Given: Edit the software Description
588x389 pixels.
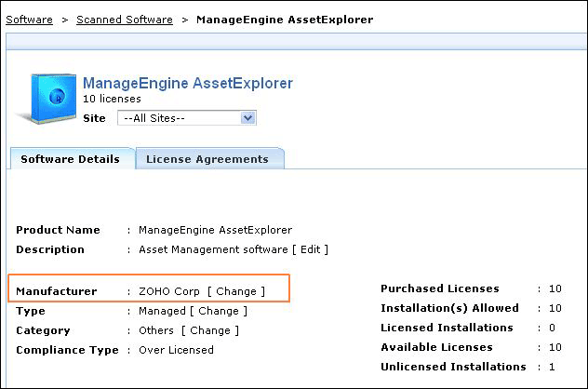Looking at the screenshot, I should [312, 249].
